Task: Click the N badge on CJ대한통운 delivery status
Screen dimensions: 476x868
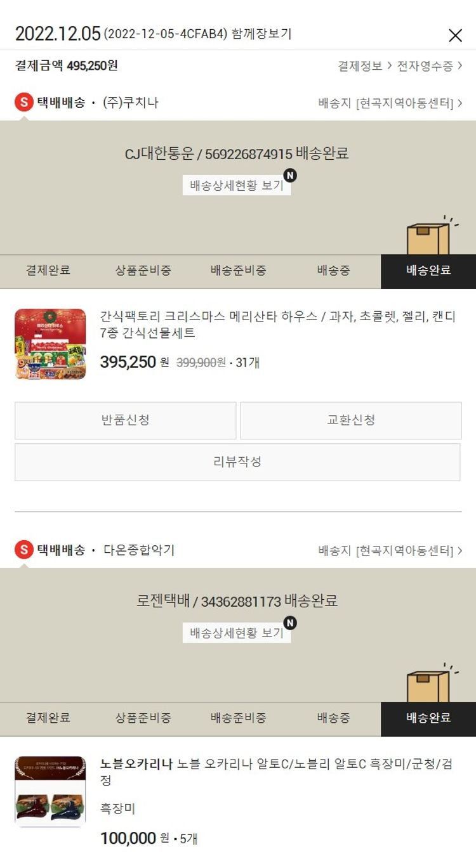Action: 290,176
